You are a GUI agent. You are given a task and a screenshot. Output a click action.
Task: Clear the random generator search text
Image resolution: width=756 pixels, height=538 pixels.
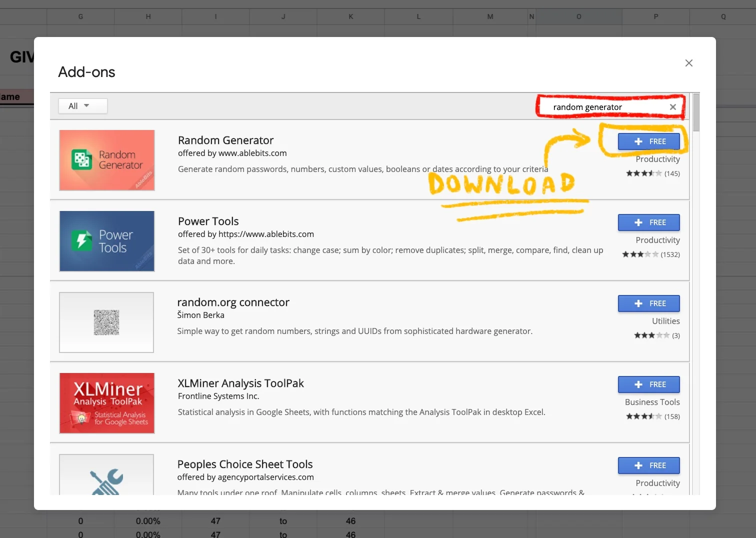point(672,107)
